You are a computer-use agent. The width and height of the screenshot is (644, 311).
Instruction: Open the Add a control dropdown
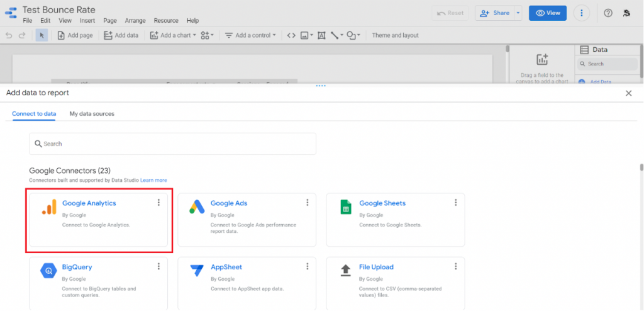coord(250,35)
